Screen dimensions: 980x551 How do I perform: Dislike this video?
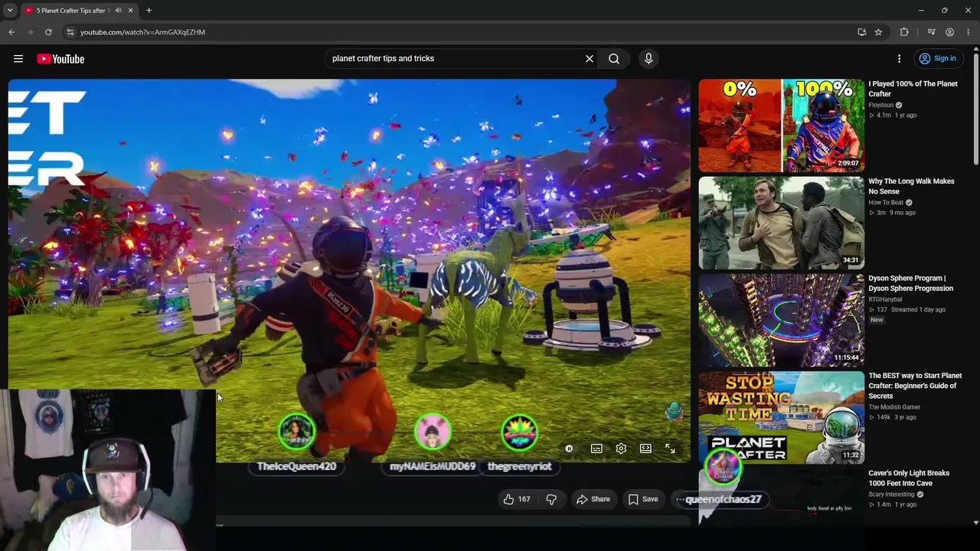(551, 499)
